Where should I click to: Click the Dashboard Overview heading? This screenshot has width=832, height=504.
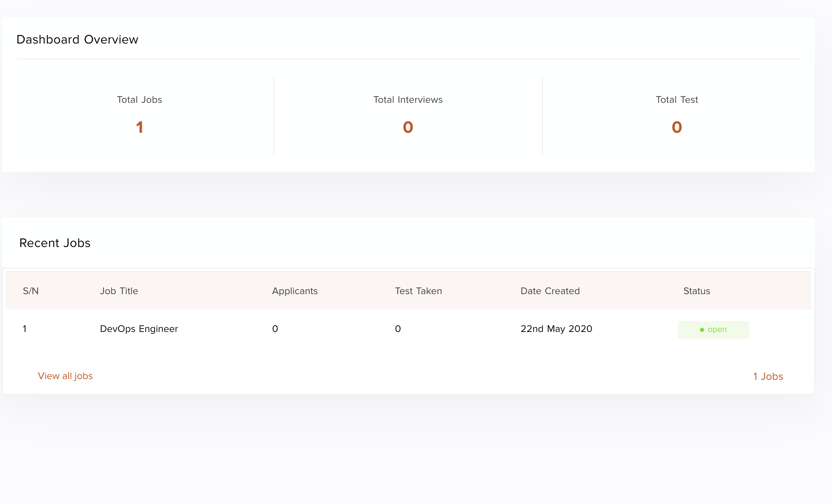(x=77, y=39)
